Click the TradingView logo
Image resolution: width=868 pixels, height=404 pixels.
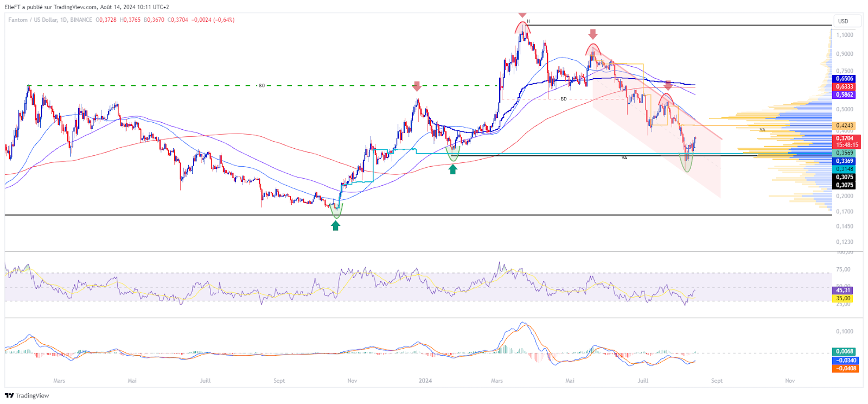27,395
